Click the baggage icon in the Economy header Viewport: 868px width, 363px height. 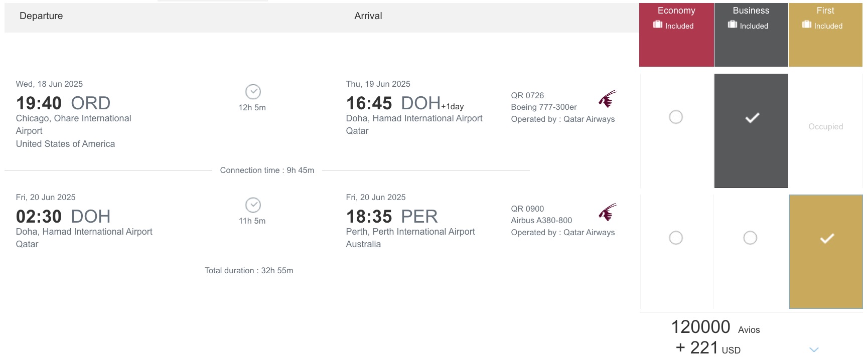659,24
